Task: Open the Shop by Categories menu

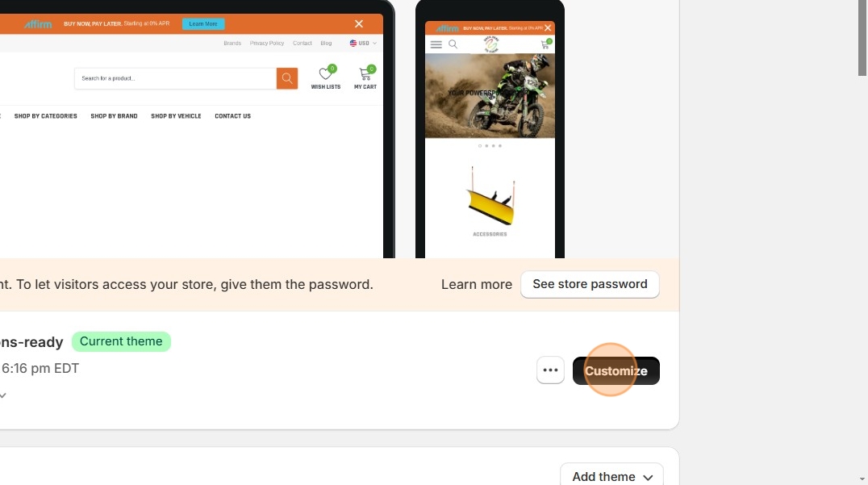Action: [45, 116]
